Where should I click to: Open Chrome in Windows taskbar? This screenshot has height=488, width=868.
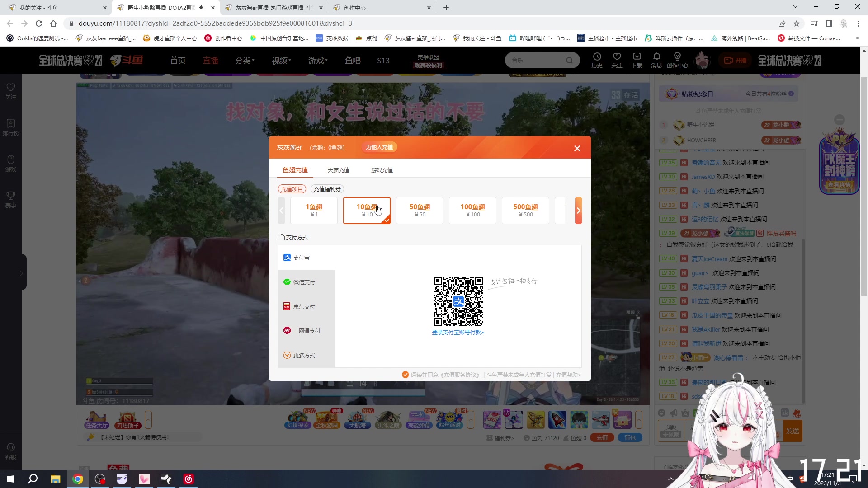click(78, 479)
